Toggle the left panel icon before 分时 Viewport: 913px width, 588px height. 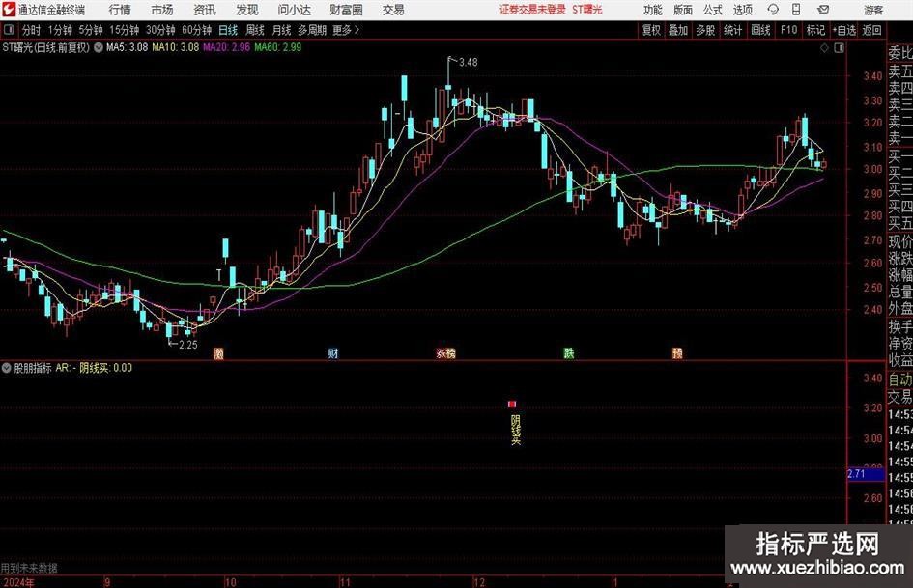coord(9,30)
